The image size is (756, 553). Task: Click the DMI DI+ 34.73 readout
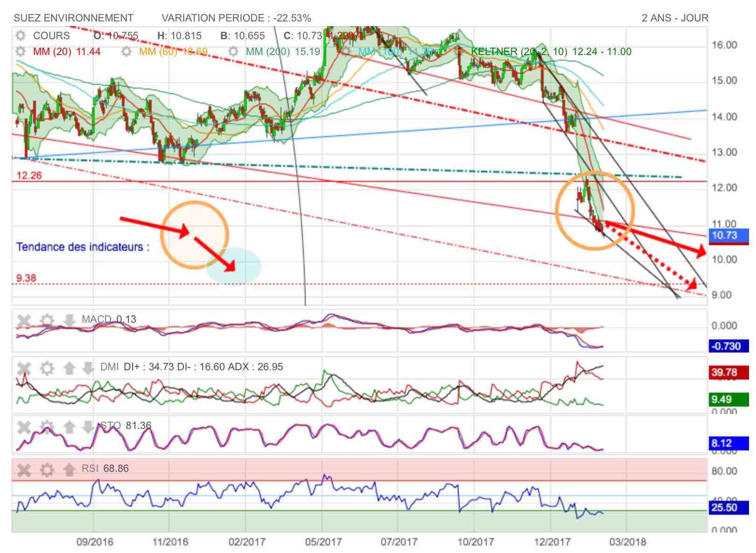(191, 366)
